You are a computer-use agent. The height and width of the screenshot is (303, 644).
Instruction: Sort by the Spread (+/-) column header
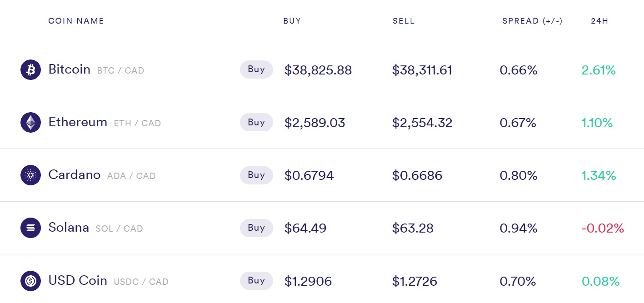tap(532, 21)
